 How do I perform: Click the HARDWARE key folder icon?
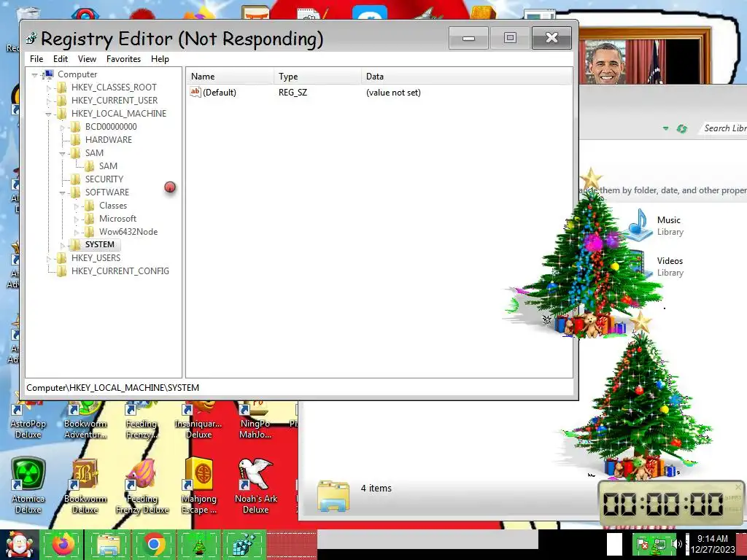pyautogui.click(x=75, y=139)
